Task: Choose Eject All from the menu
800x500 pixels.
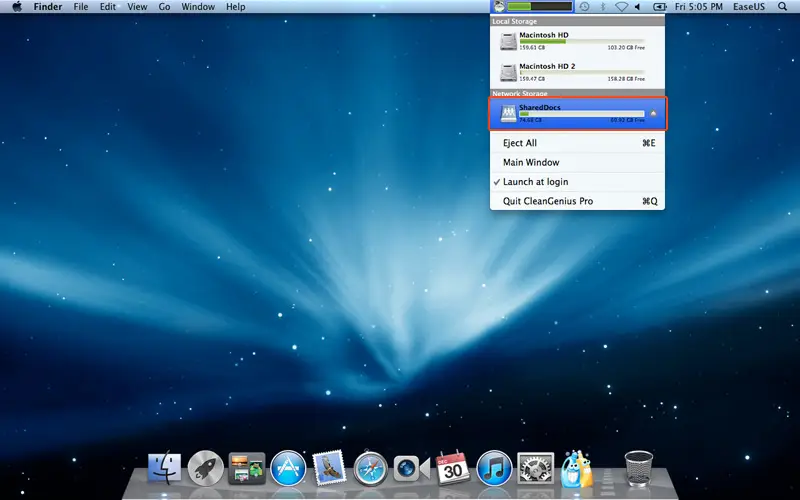Action: pyautogui.click(x=578, y=143)
